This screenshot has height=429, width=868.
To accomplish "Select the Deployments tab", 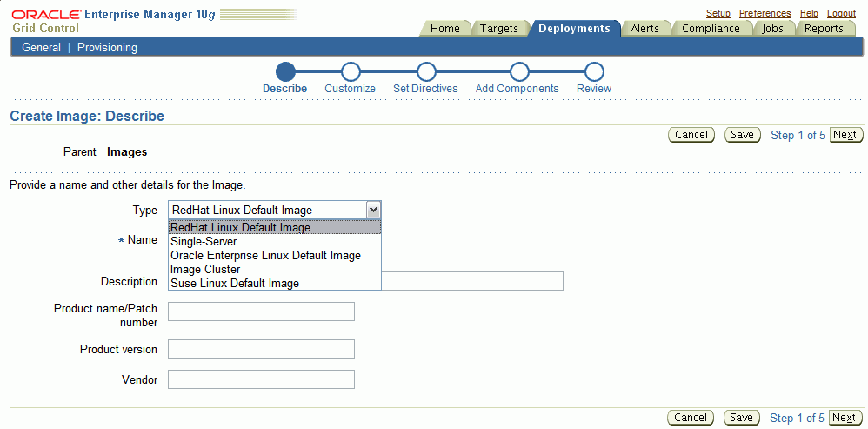I will pyautogui.click(x=575, y=28).
